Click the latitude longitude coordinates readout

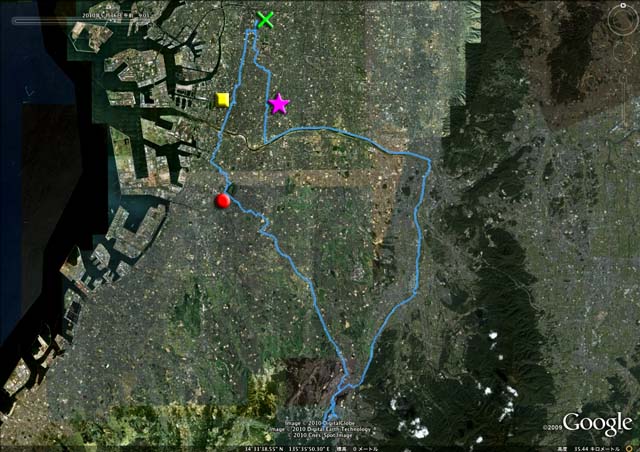coord(287,449)
